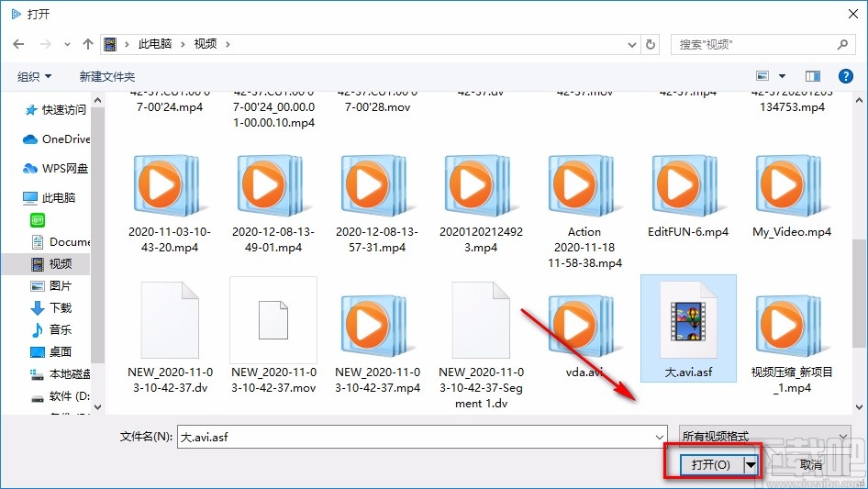Image resolution: width=868 pixels, height=489 pixels.
Task: Expand the file name dropdown arrow
Action: point(660,437)
